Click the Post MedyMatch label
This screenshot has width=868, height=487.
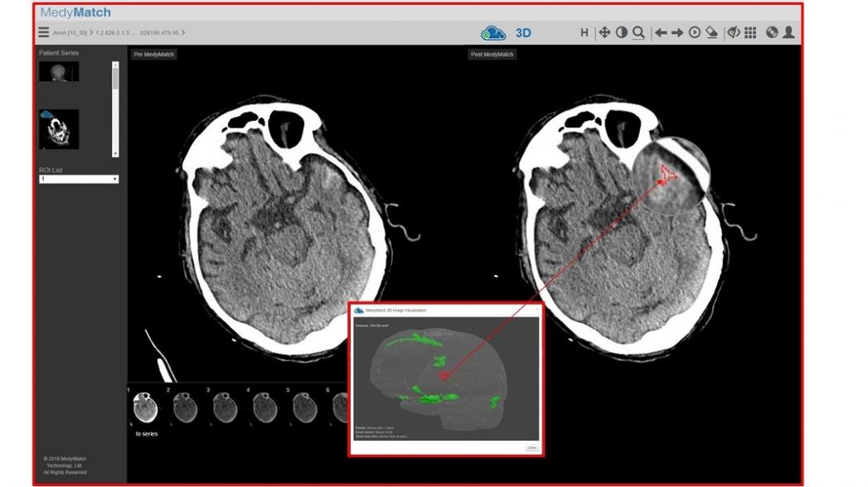click(492, 55)
